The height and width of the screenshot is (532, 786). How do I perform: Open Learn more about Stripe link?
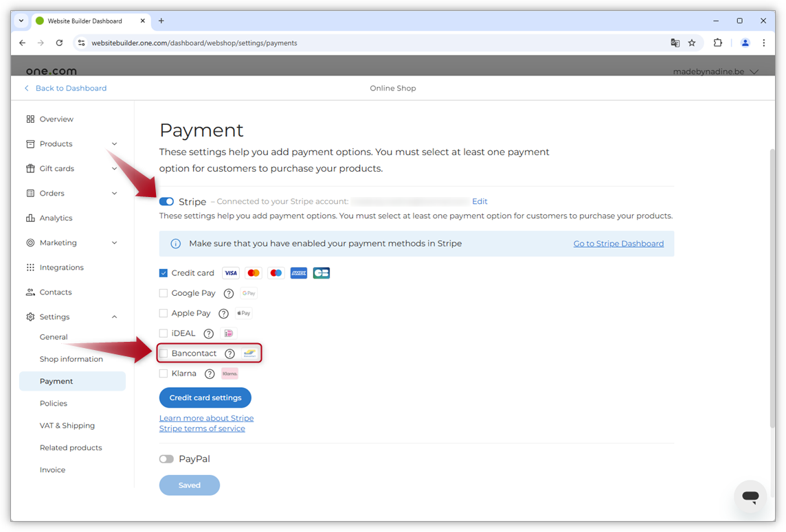click(x=207, y=418)
